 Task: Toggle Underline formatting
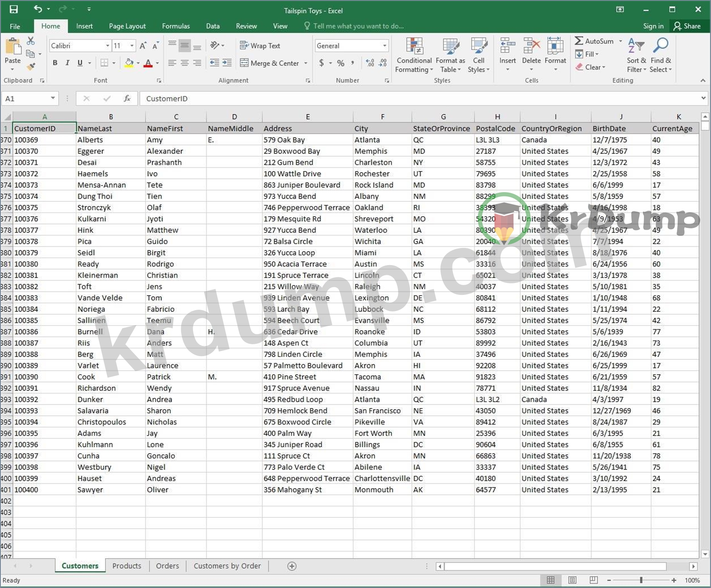(x=80, y=63)
